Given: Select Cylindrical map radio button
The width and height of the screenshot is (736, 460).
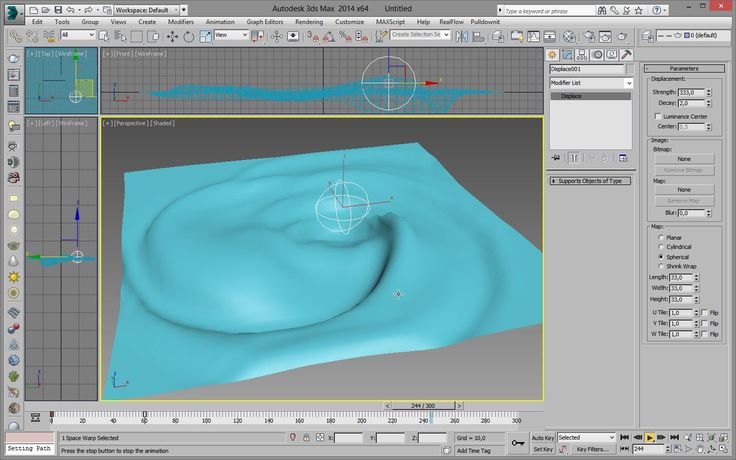Looking at the screenshot, I should pos(661,247).
